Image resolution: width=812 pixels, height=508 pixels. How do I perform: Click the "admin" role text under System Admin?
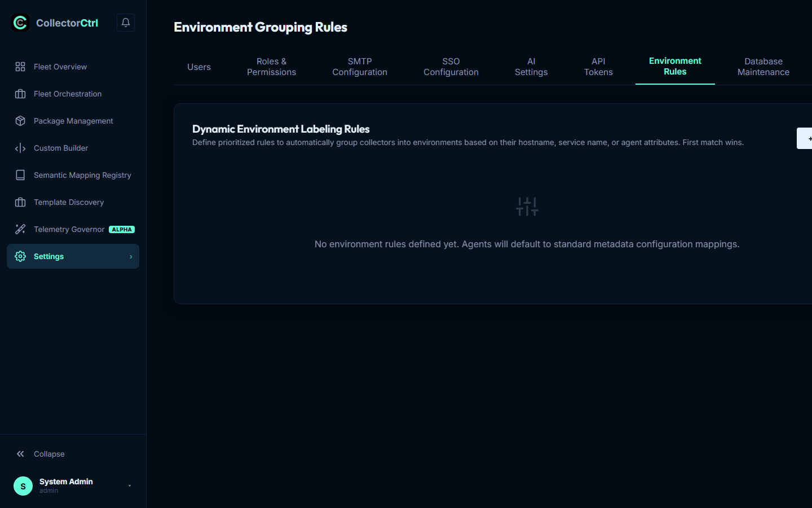coord(48,491)
